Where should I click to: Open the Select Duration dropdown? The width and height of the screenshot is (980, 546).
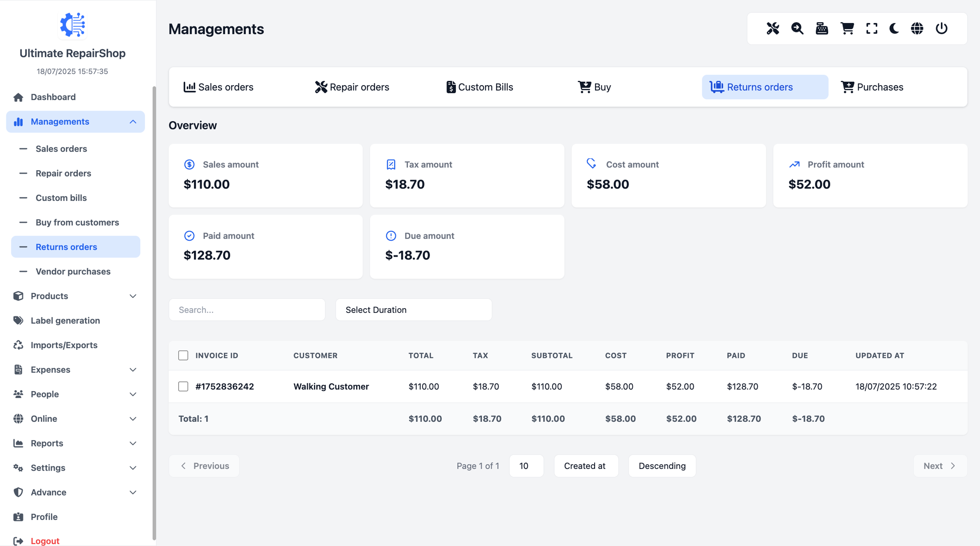click(413, 310)
